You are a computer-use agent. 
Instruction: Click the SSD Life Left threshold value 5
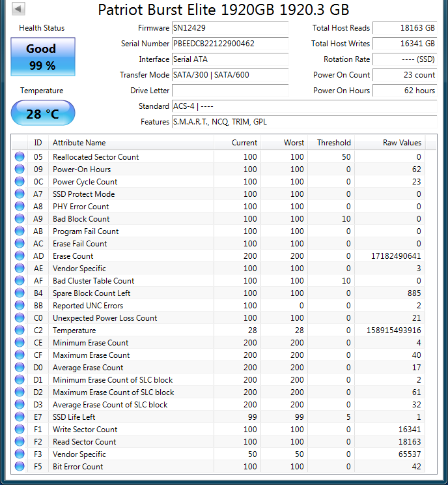click(348, 417)
